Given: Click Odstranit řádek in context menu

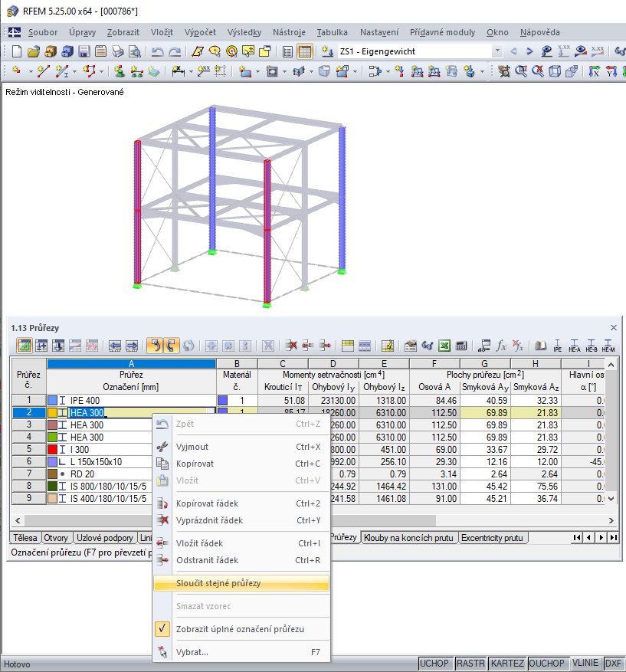Looking at the screenshot, I should pyautogui.click(x=241, y=560).
